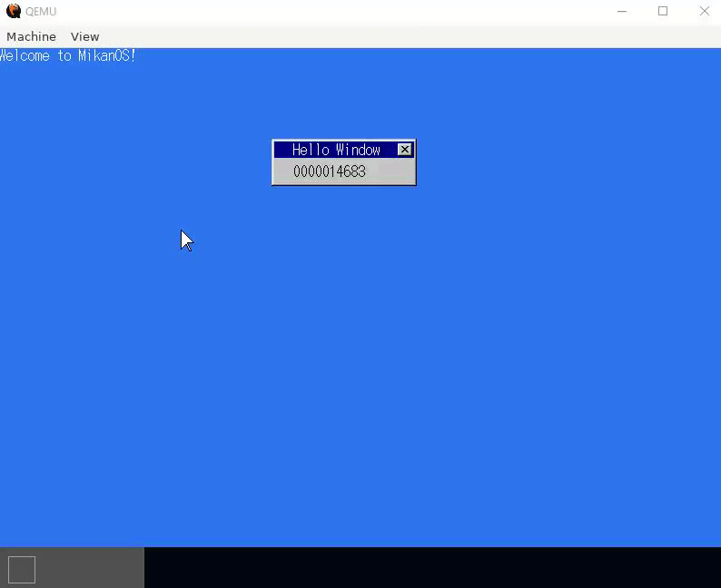
Task: Close the Hello Window
Action: (x=405, y=150)
